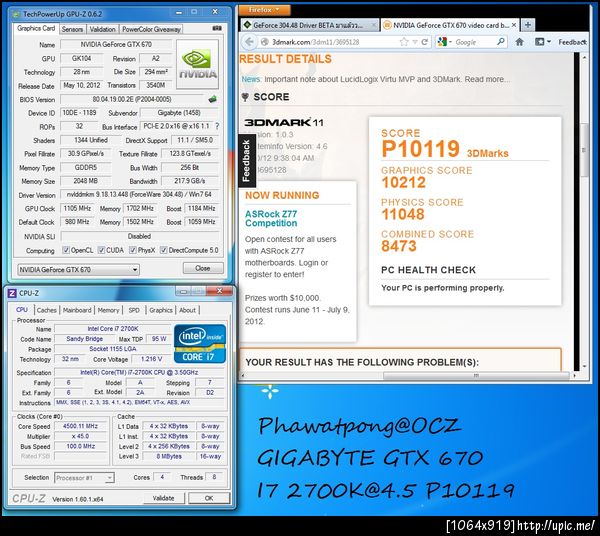Switch to the Validation tab in GPU-Z
Image resolution: width=600 pixels, height=536 pixels.
pyautogui.click(x=102, y=29)
